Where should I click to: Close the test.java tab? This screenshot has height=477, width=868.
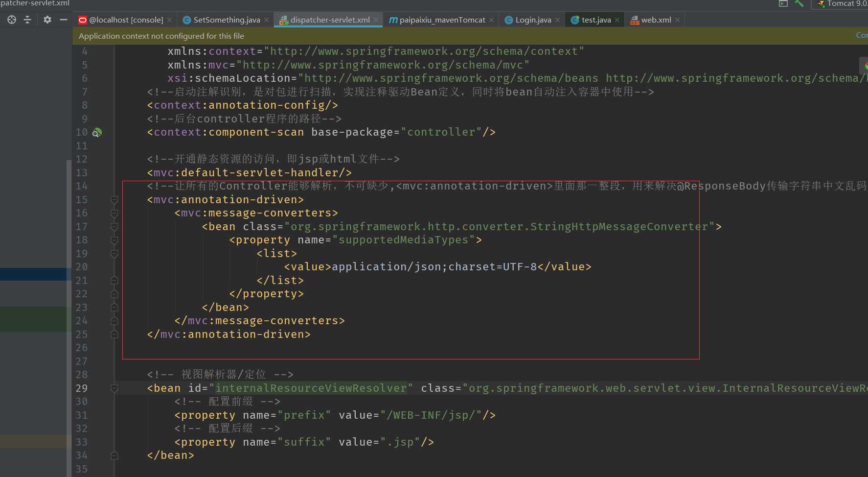[x=617, y=20]
